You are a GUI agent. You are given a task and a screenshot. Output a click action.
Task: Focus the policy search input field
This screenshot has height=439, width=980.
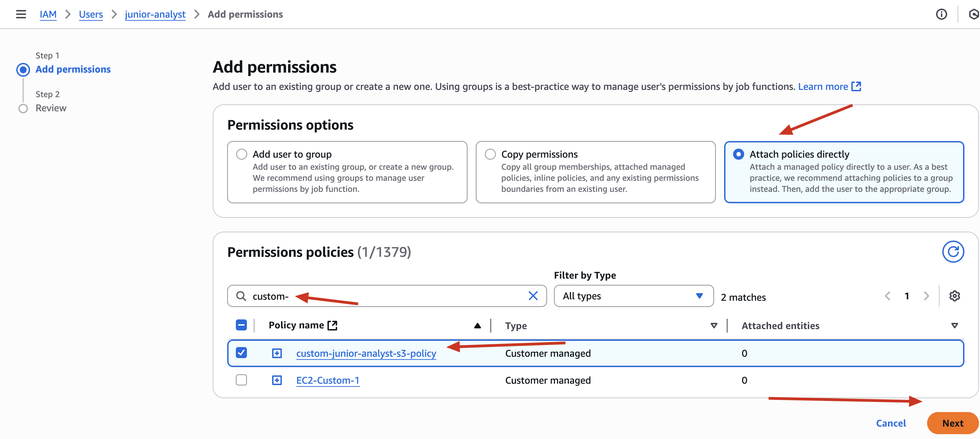[386, 296]
